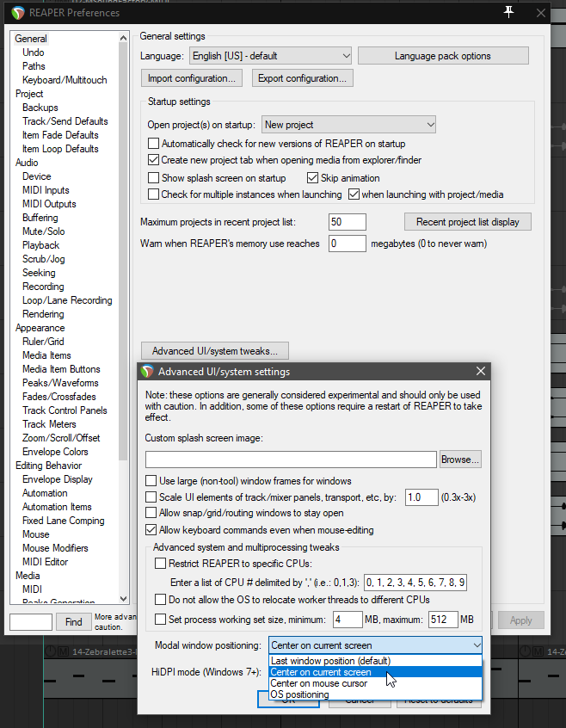Toggle when launching with project/media checkbox
Image resolution: width=566 pixels, height=728 pixels.
(x=354, y=194)
